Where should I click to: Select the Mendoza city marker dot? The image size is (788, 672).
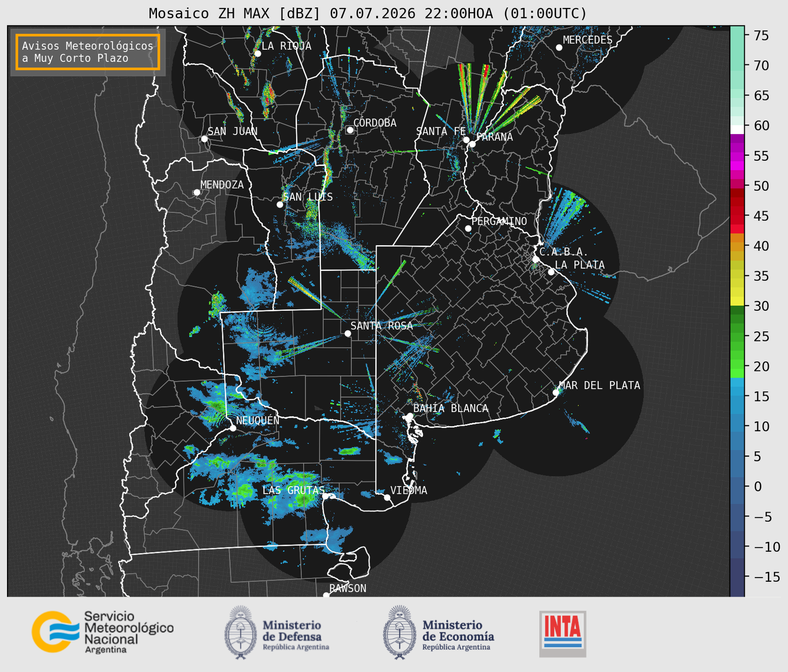click(x=197, y=193)
